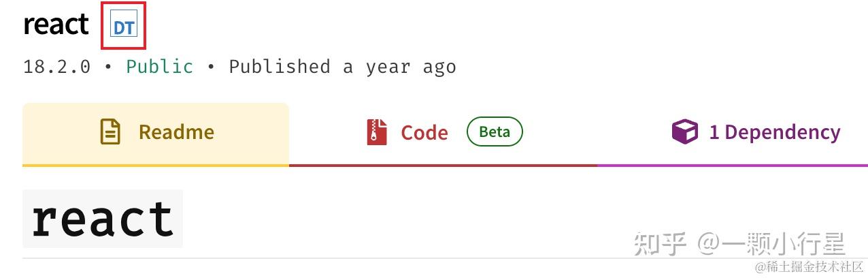The image size is (868, 278).
Task: Click the yellow underline beneath Readme tab
Action: pos(156,165)
